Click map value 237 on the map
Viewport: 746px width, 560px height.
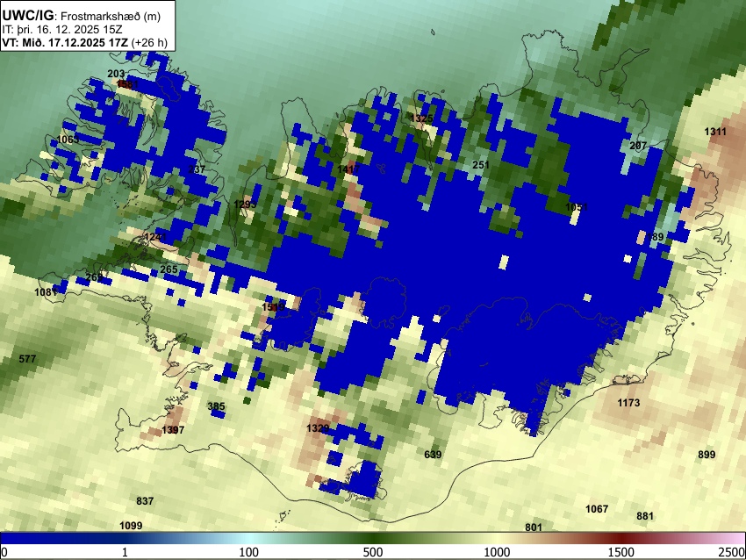pos(197,169)
